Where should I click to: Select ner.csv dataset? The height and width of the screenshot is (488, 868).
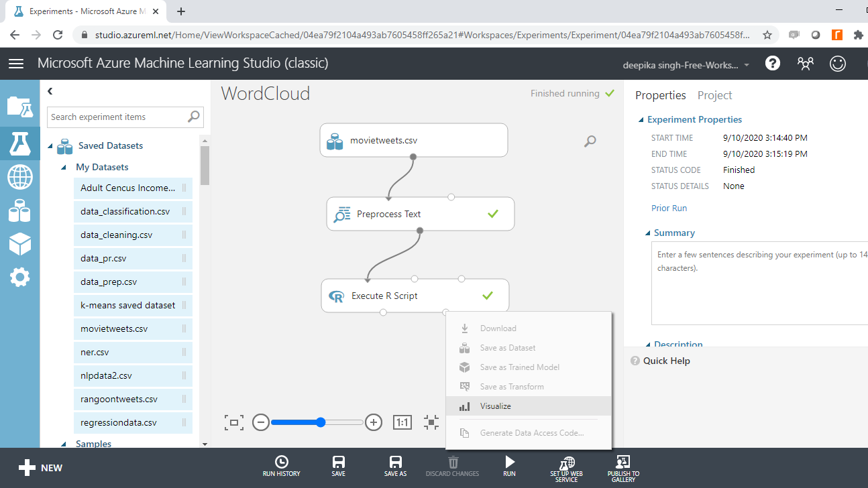pos(133,353)
